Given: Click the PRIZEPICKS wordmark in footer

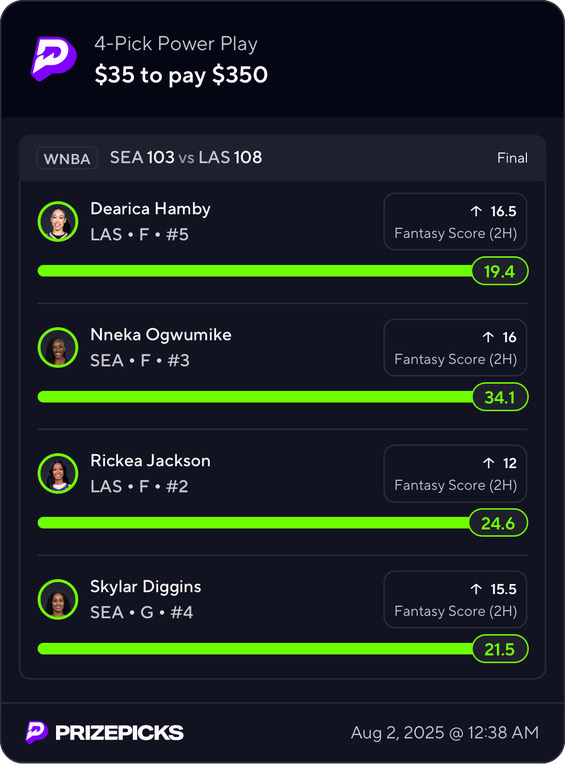Looking at the screenshot, I should click(x=119, y=733).
